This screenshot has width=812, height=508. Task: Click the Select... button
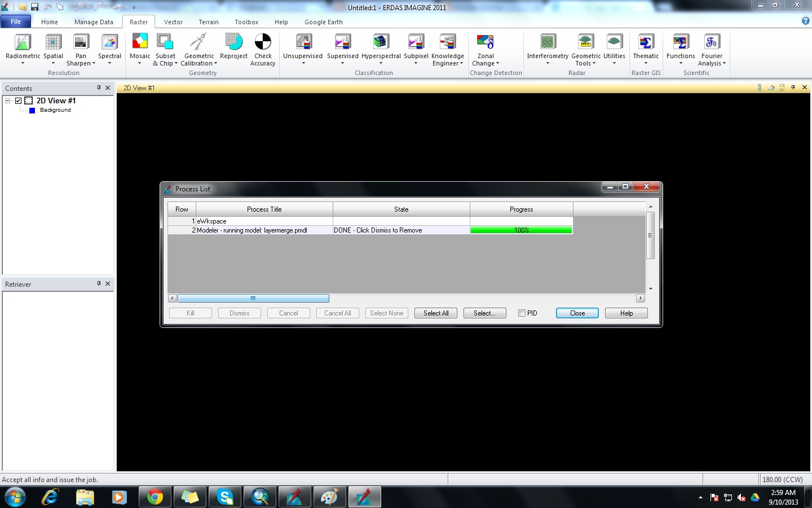tap(485, 313)
